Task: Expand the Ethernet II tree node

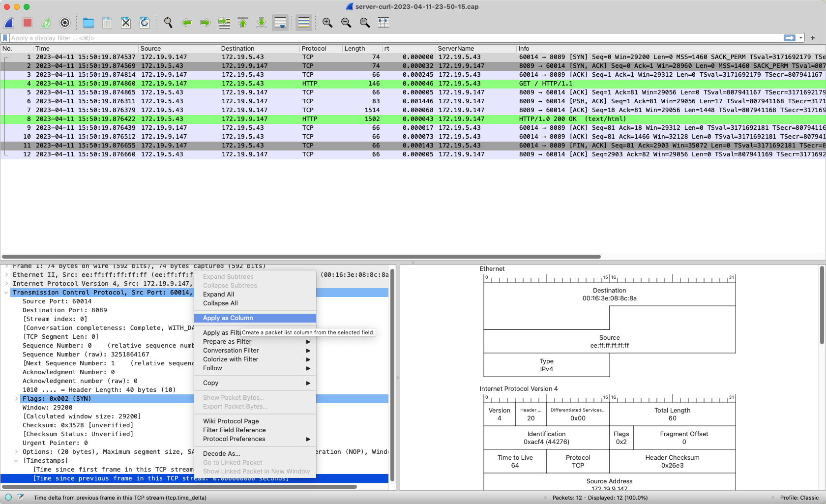Action: tap(6, 275)
